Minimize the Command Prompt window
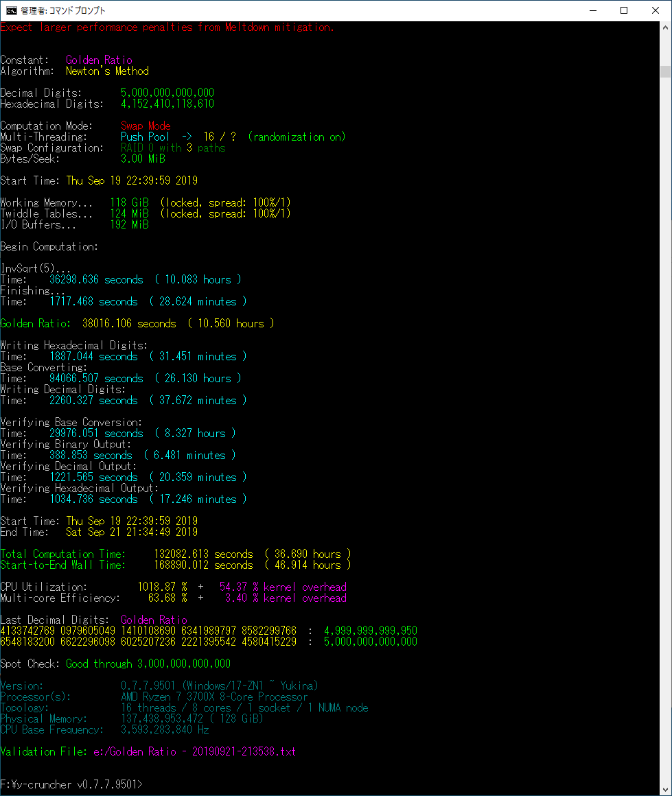Image resolution: width=672 pixels, height=796 pixels. [x=592, y=10]
